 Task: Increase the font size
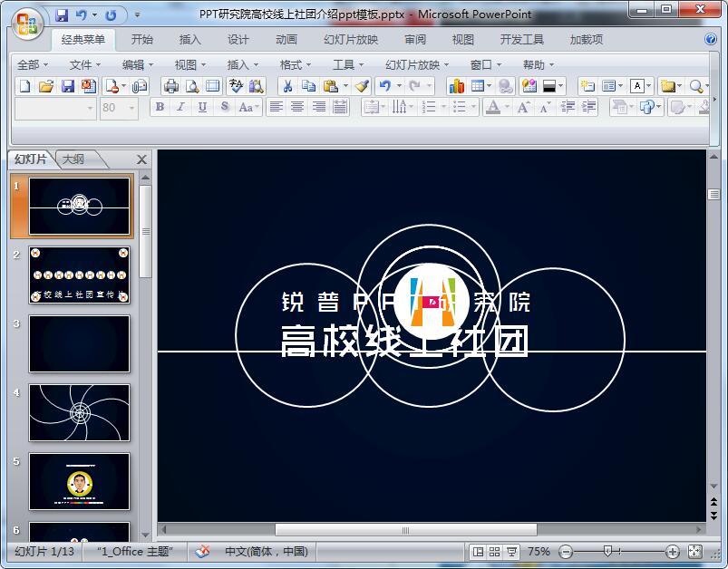(523, 108)
